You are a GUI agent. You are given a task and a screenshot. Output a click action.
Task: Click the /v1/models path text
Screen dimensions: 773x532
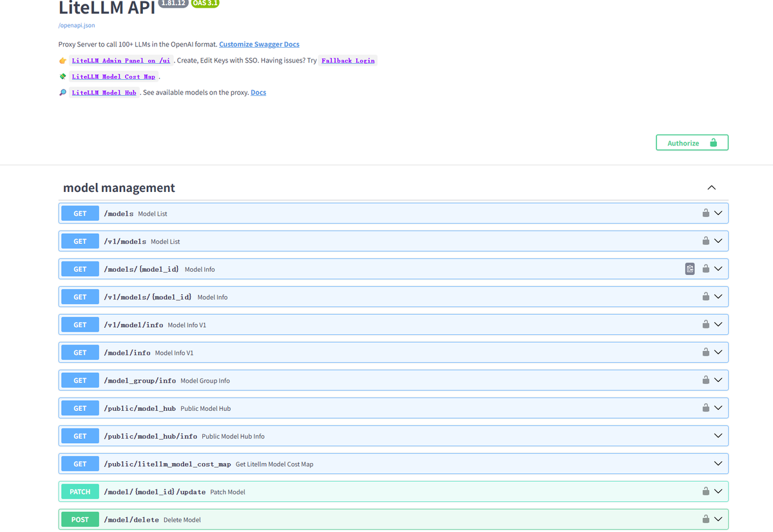125,241
